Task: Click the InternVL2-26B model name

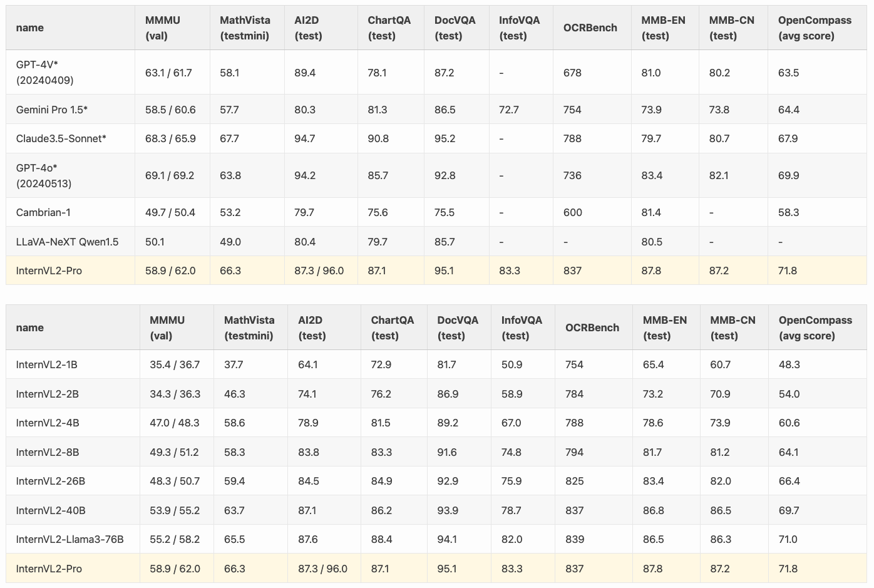Action: 50,481
